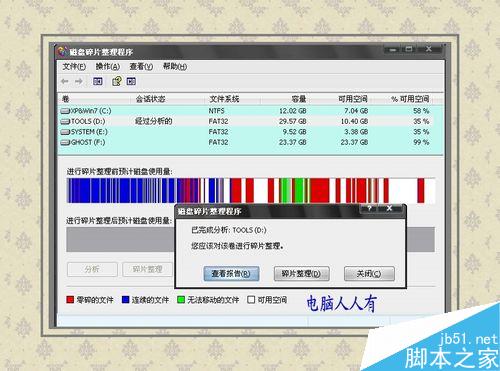This screenshot has width=500, height=371.
Task: Click the 29.57 GB capacity value
Action: click(293, 121)
